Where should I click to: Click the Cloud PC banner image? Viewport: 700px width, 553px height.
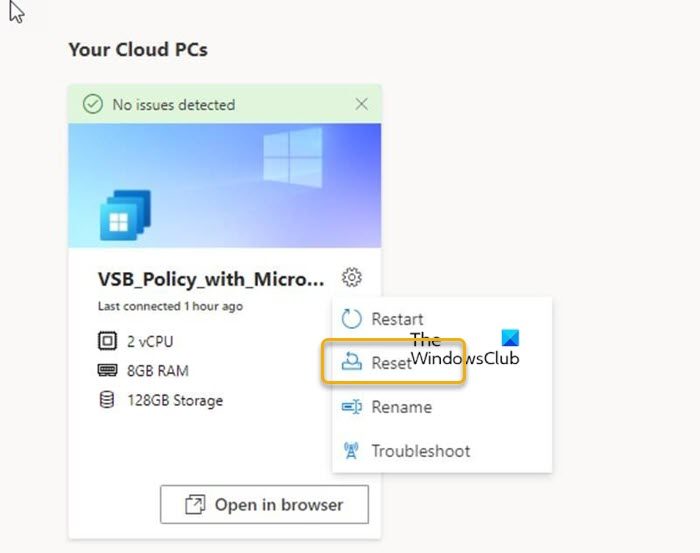tap(224, 185)
